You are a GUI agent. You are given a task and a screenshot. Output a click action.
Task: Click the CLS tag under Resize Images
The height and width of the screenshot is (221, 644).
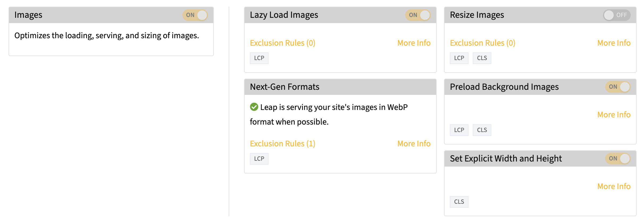482,58
